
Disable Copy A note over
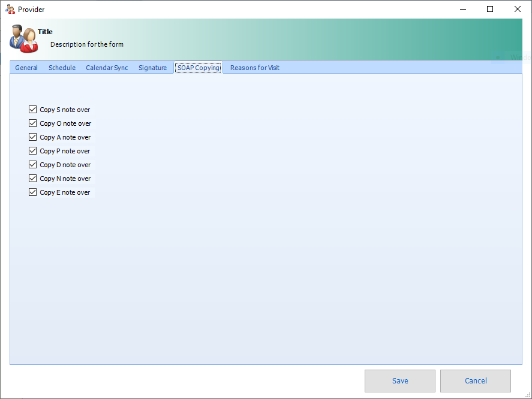pyautogui.click(x=33, y=137)
